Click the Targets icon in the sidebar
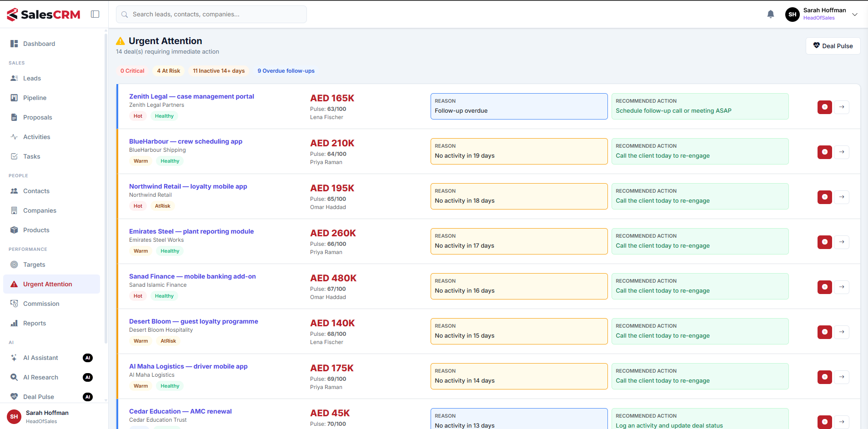Viewport: 868px width, 429px height. [x=14, y=264]
